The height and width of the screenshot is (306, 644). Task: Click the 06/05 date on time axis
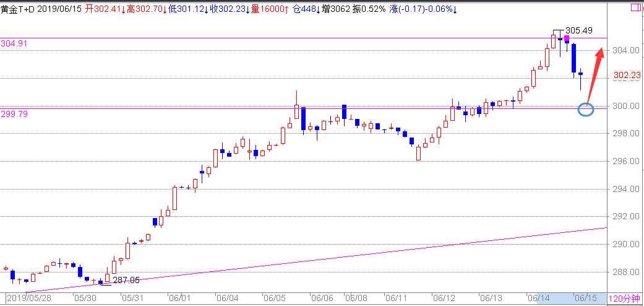[x=274, y=298]
